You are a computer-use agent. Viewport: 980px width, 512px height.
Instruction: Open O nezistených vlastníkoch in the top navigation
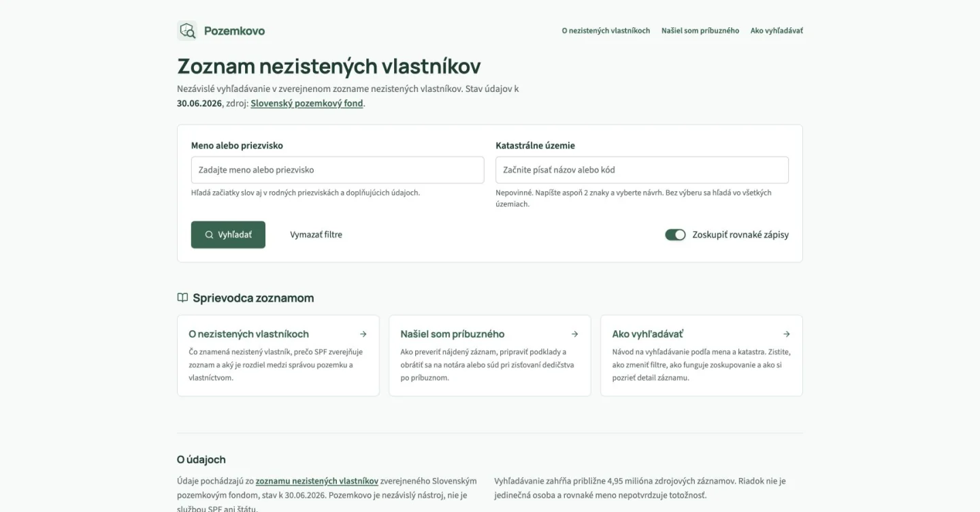(x=606, y=31)
